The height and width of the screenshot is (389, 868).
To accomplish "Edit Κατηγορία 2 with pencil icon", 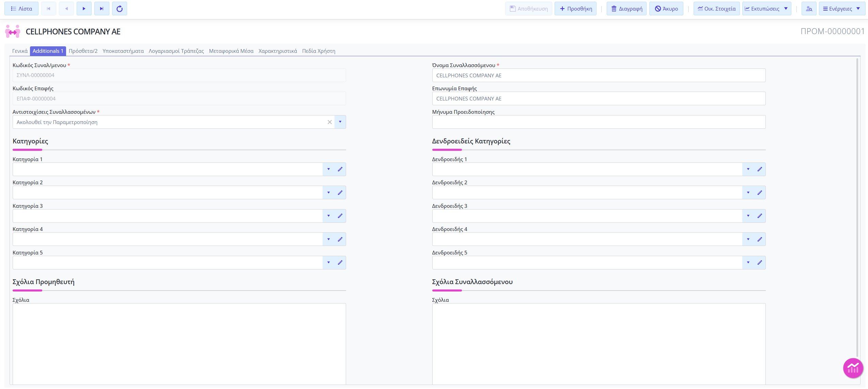I will coord(340,192).
